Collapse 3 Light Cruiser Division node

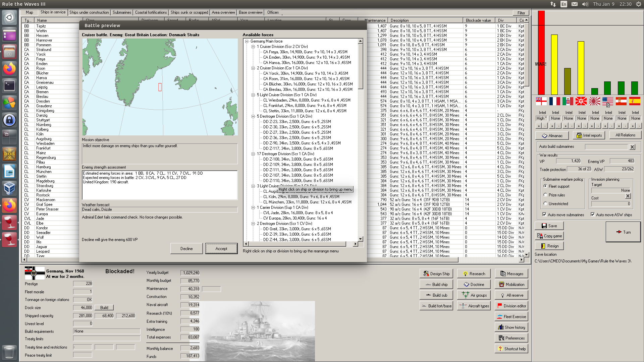click(x=253, y=186)
